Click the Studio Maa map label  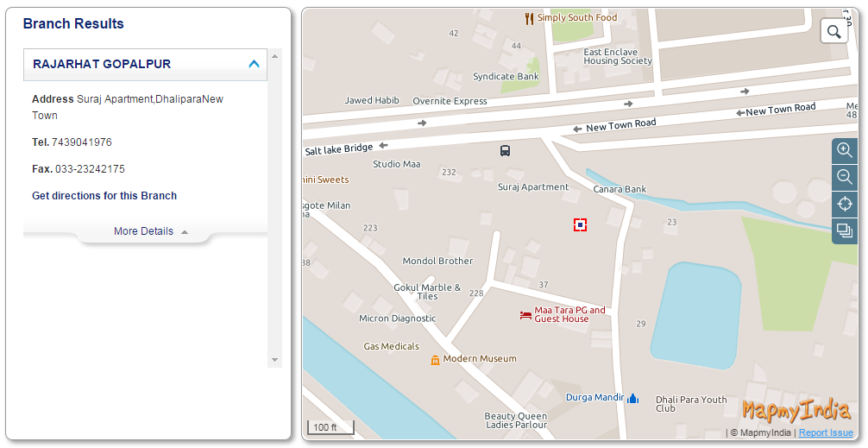(396, 164)
